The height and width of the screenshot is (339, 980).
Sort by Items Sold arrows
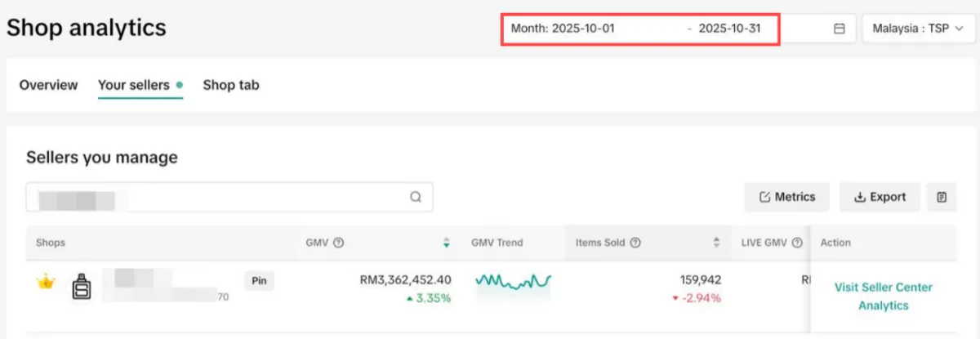pyautogui.click(x=716, y=243)
